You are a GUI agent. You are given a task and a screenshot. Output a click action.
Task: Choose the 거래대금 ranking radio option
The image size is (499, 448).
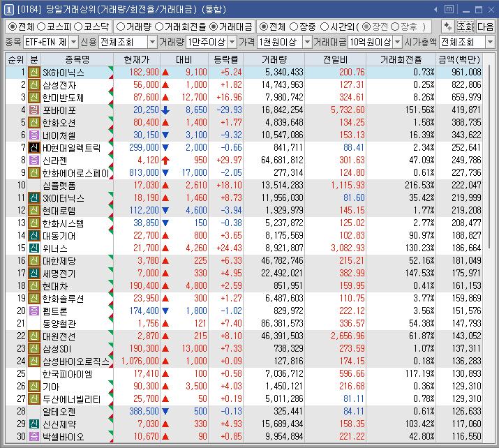click(x=214, y=27)
